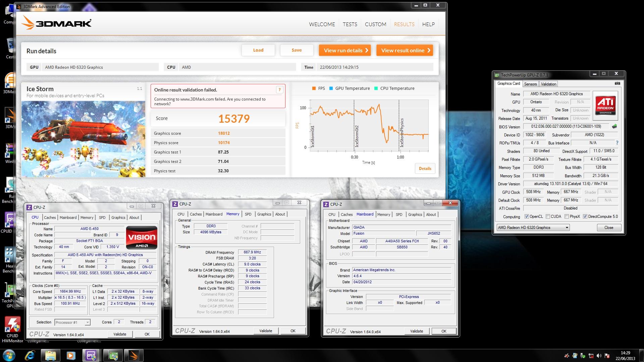Click the overall score 15379
Image resolution: width=644 pixels, height=362 pixels.
[x=234, y=119]
